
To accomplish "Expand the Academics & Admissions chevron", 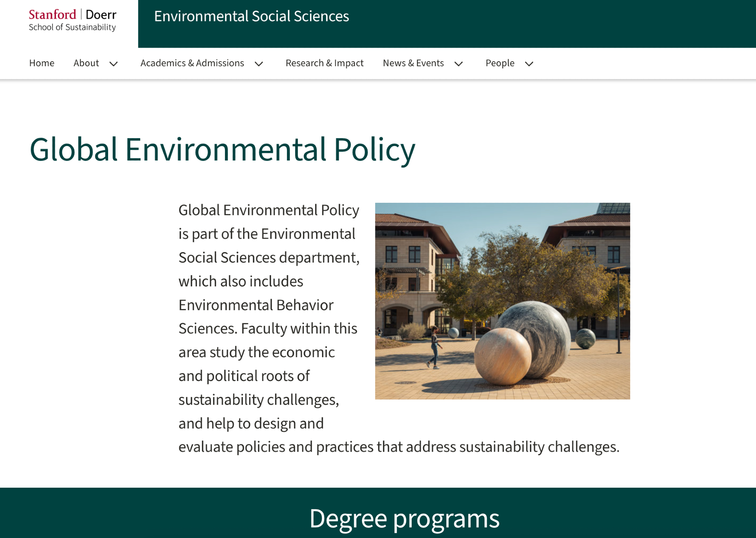I will pos(259,64).
